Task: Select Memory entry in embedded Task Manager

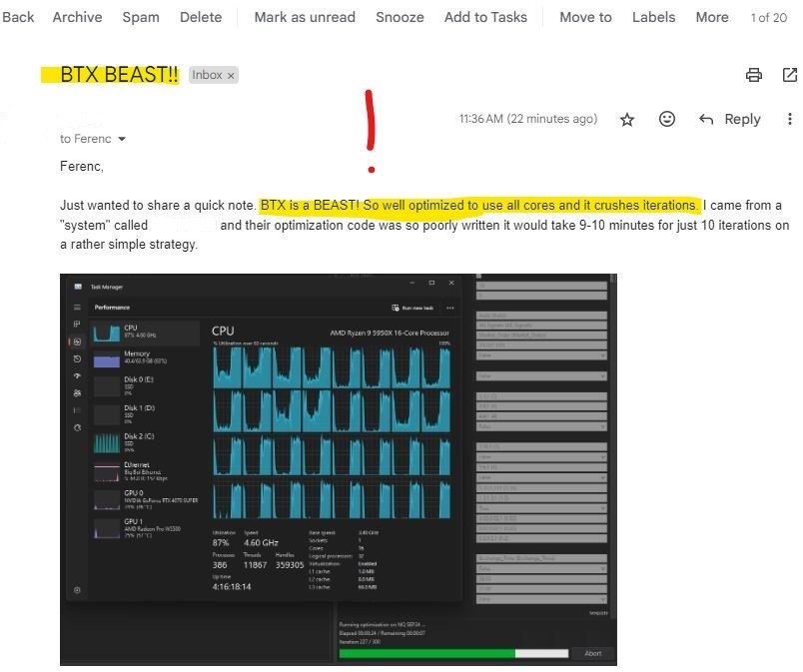Action: (145, 358)
